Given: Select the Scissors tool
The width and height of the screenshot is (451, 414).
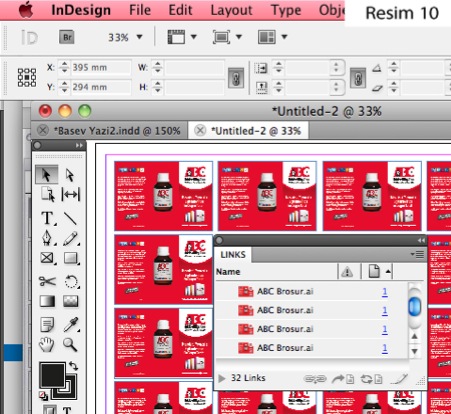Looking at the screenshot, I should [x=47, y=281].
